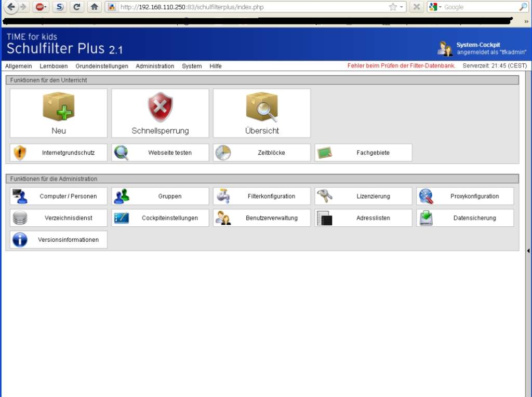Click the Neu package icon

pyautogui.click(x=58, y=106)
